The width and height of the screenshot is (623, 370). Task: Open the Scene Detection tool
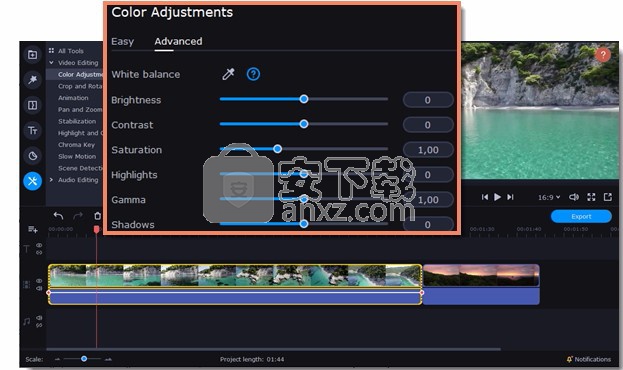[80, 168]
